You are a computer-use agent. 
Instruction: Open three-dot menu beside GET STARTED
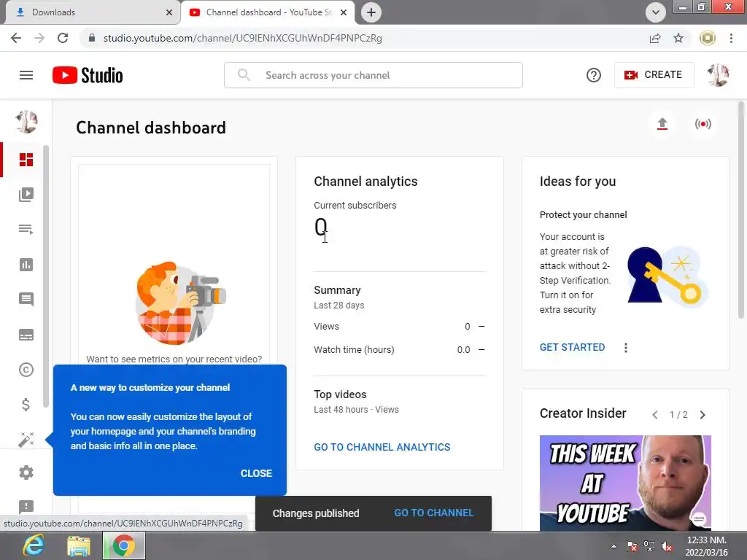point(625,348)
